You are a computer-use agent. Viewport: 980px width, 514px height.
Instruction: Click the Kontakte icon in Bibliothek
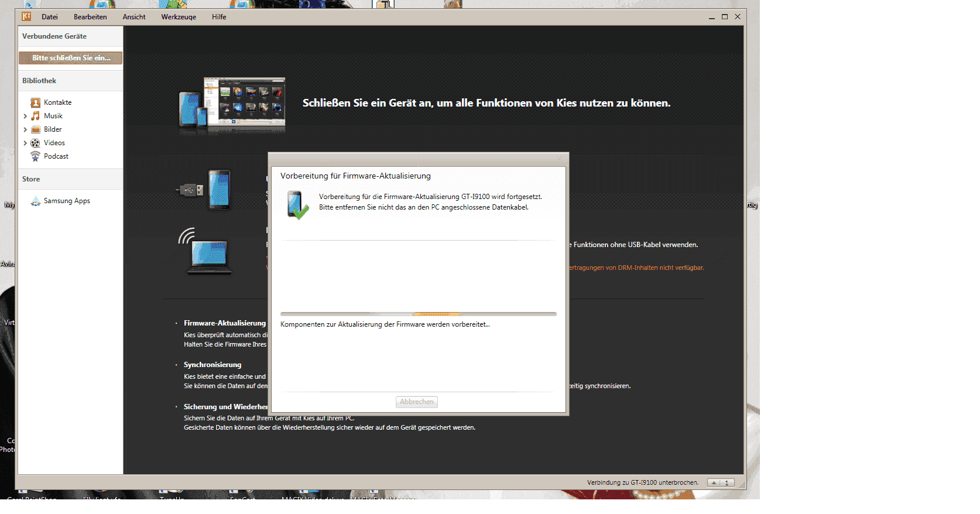click(36, 102)
